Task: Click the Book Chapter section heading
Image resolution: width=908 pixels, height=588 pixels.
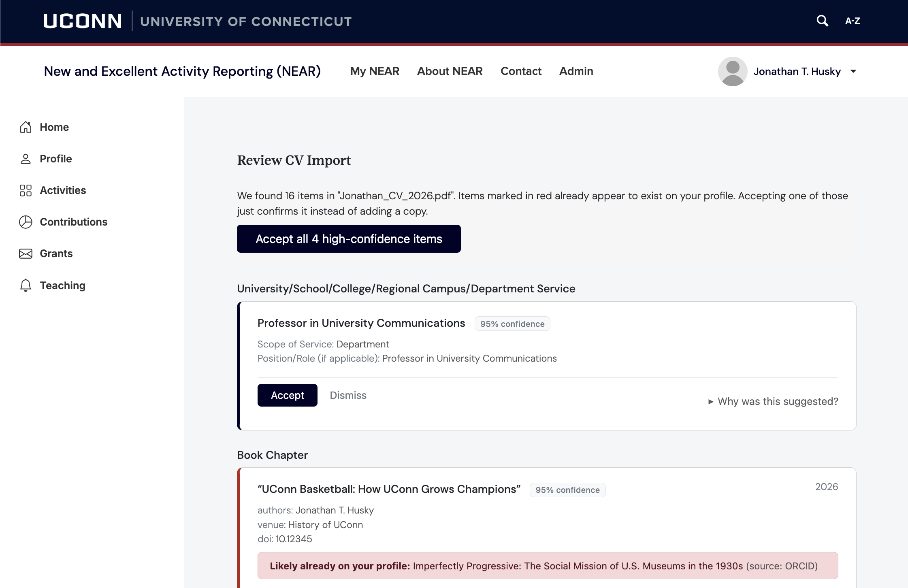Action: (x=272, y=455)
